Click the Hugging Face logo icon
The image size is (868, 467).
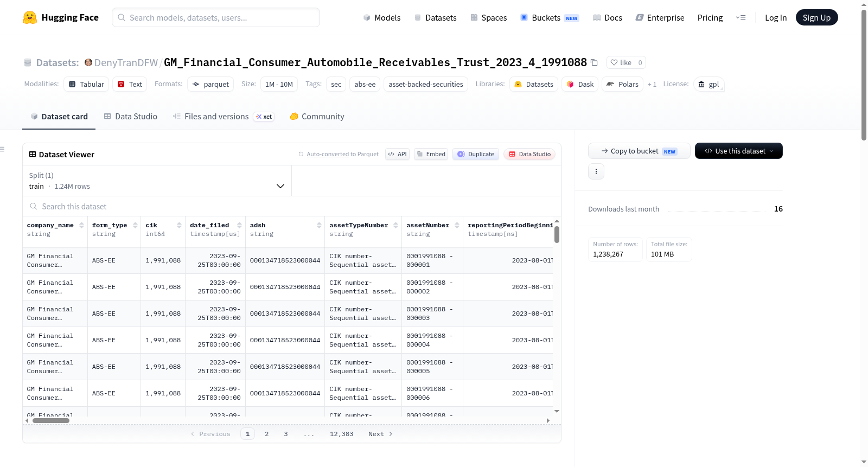tap(30, 17)
